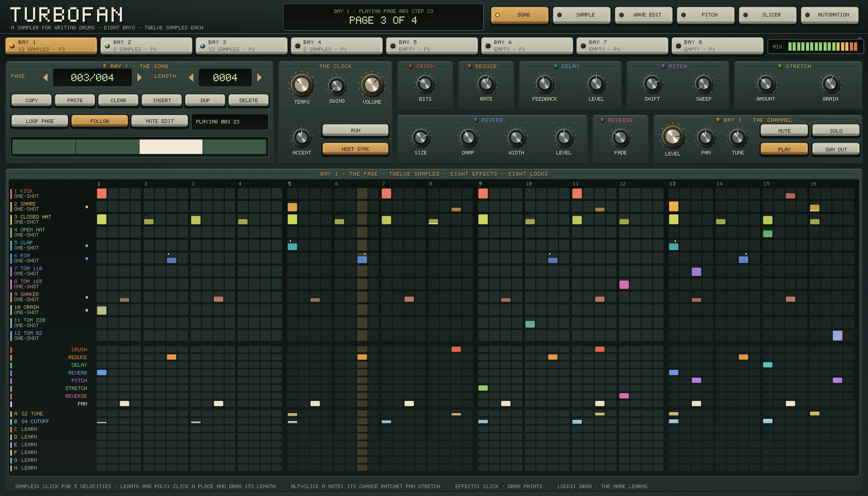868x496 pixels.
Task: Turn the TEMPO knob in The Clock
Action: pos(302,85)
